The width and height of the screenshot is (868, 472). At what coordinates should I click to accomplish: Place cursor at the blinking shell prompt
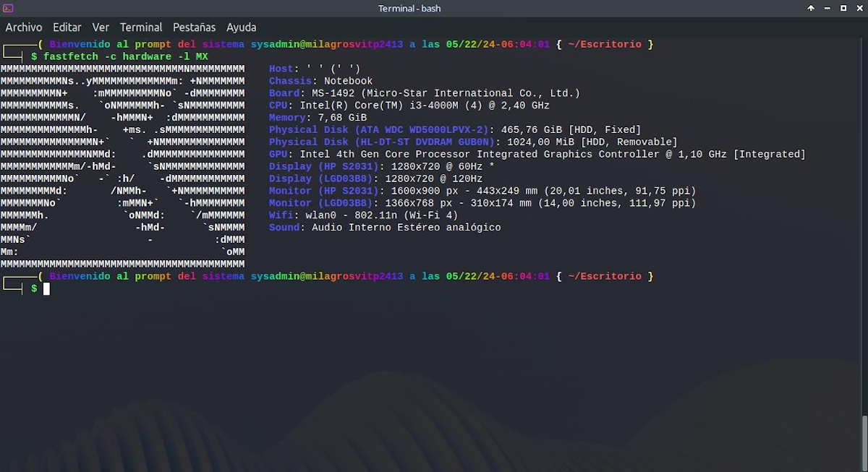(x=45, y=288)
